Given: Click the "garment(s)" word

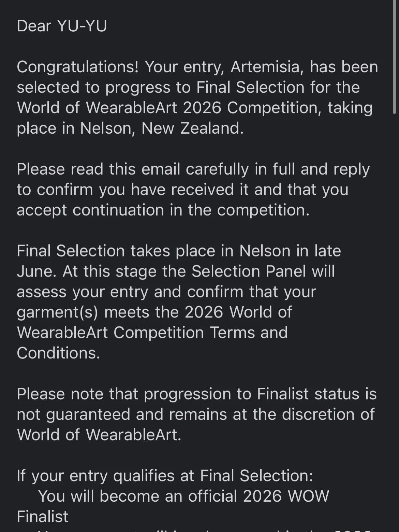Looking at the screenshot, I should point(57,313).
